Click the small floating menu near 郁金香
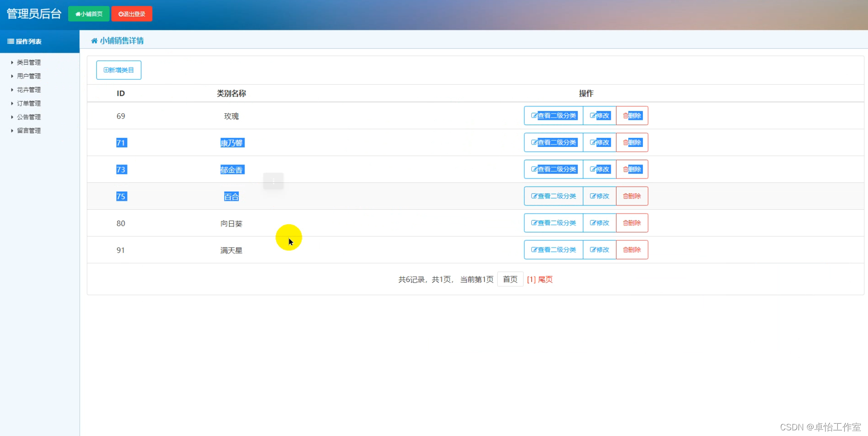Image resolution: width=868 pixels, height=436 pixels. (x=273, y=181)
